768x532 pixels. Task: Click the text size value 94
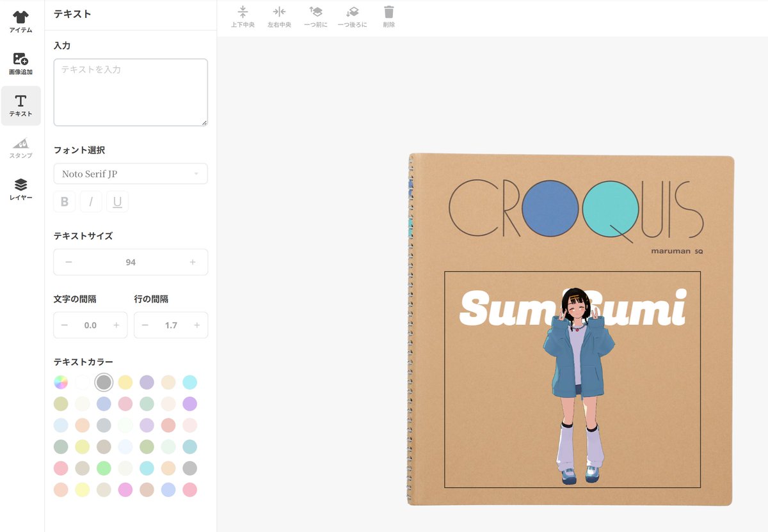click(131, 262)
